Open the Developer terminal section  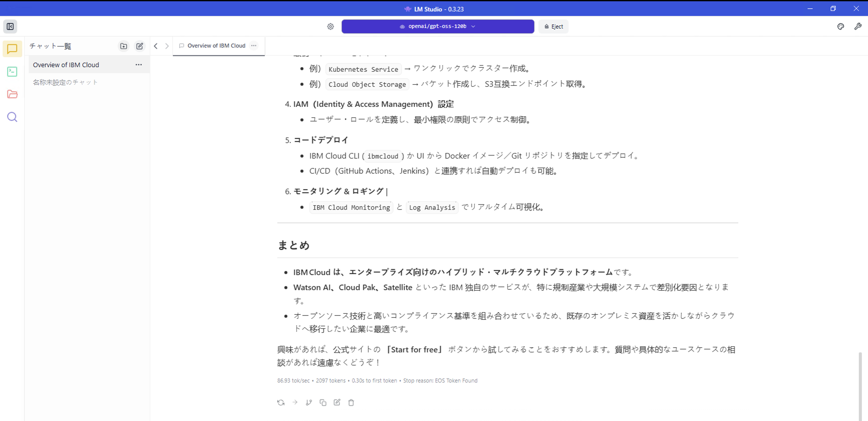(x=12, y=71)
